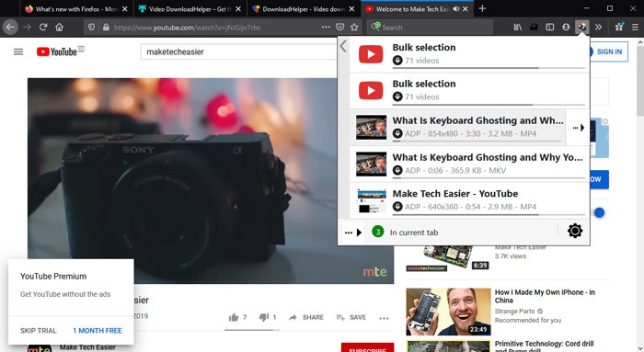Expand the panel's bottom more-options arrow
Viewport: 644px width, 352px height.
click(x=353, y=233)
